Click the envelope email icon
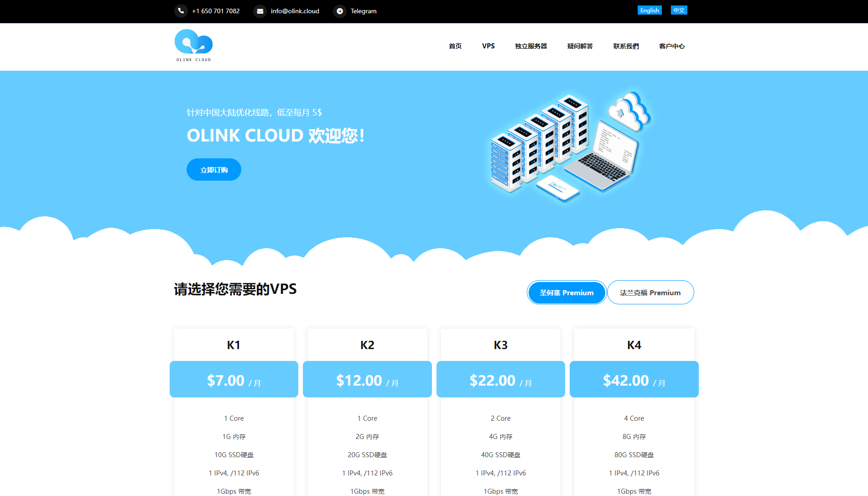868x496 pixels. pos(260,11)
